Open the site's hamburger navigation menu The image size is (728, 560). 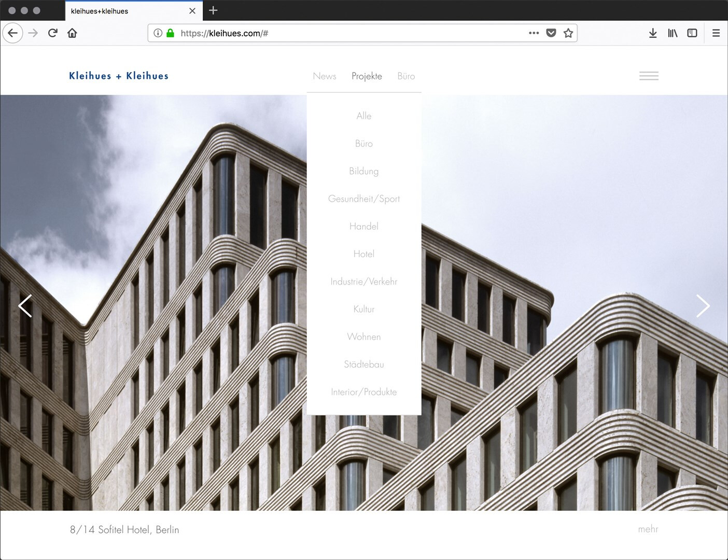click(x=649, y=76)
